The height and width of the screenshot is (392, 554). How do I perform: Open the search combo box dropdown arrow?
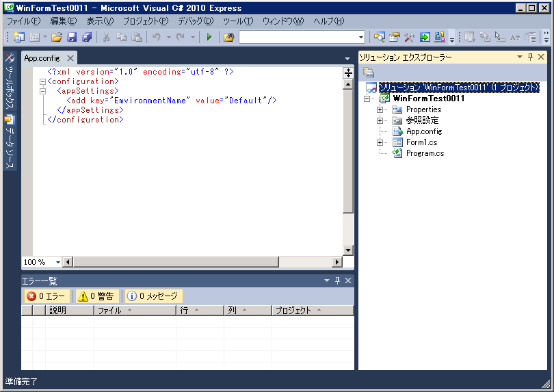(x=360, y=37)
